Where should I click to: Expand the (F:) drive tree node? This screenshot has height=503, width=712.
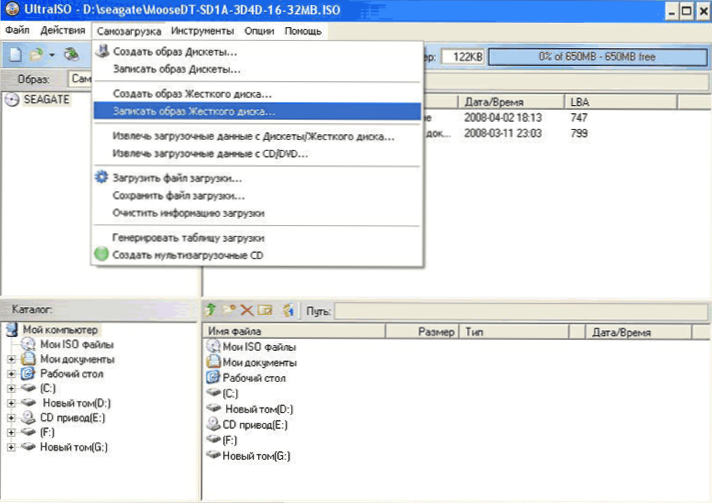click(11, 432)
